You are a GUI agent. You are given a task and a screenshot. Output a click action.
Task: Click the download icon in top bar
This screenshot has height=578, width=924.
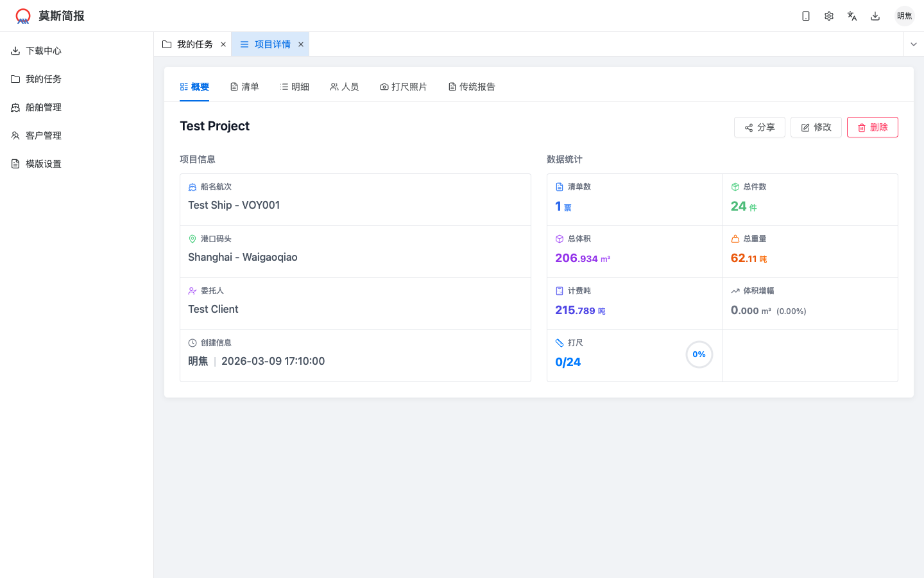[x=875, y=16]
